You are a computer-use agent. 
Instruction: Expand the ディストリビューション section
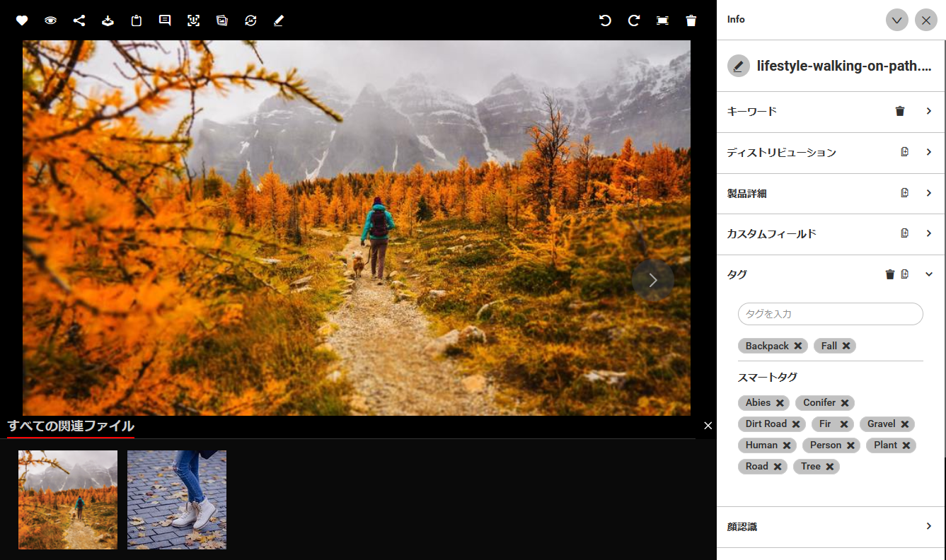929,152
